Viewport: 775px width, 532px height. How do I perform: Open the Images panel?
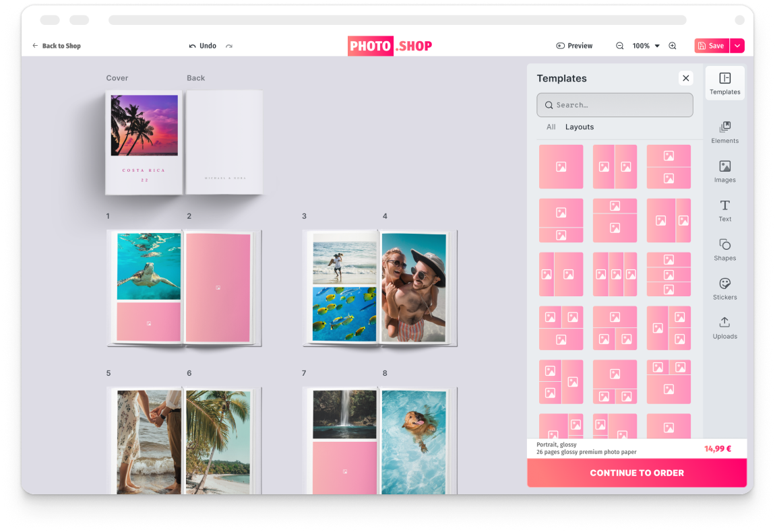pyautogui.click(x=725, y=170)
